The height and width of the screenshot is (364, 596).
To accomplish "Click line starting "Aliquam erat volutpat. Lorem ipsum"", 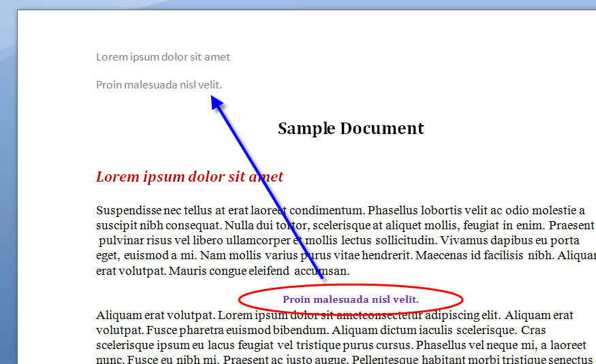I will pyautogui.click(x=334, y=315).
